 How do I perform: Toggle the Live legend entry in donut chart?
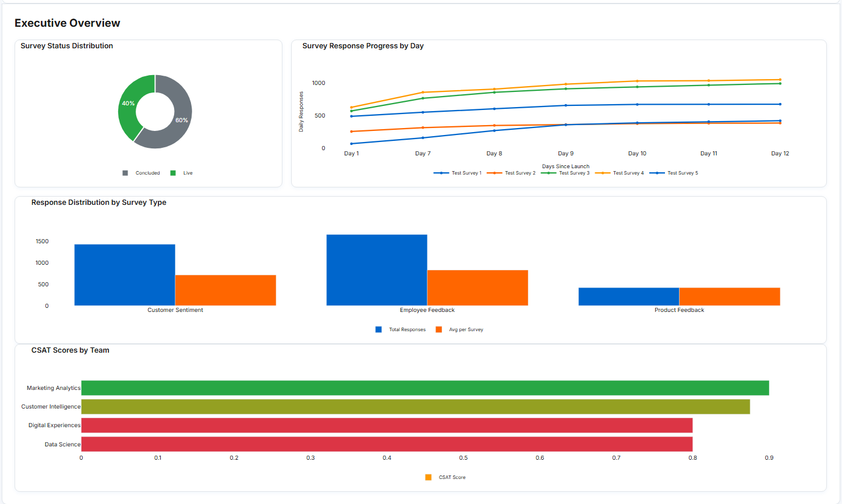pyautogui.click(x=182, y=173)
